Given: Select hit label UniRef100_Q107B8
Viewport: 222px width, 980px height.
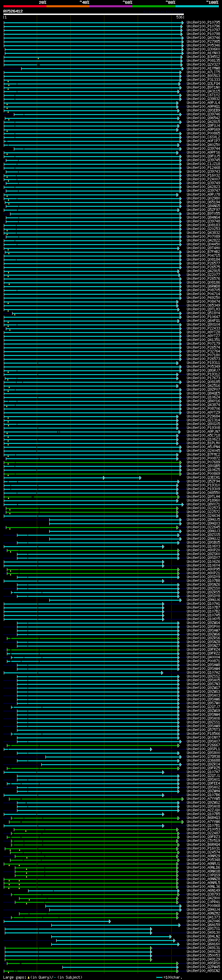Looking at the screenshot, I should point(203,581).
